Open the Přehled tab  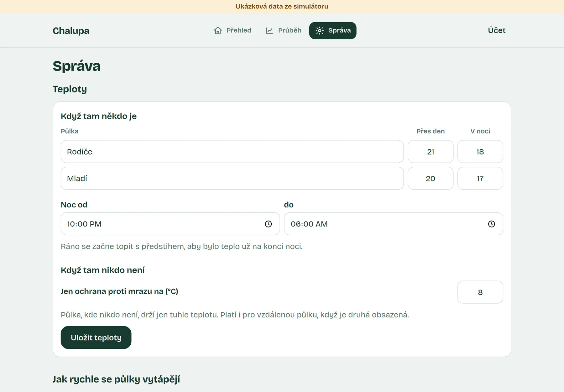tap(232, 30)
